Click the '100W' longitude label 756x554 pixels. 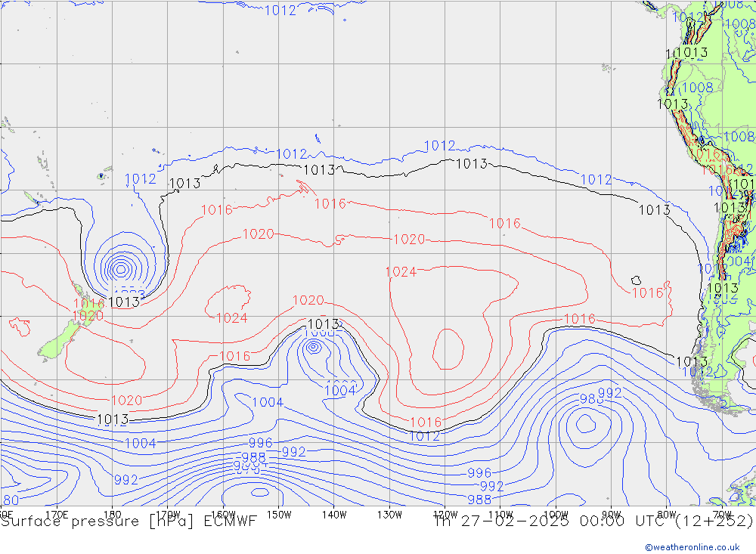pyautogui.click(x=556, y=515)
